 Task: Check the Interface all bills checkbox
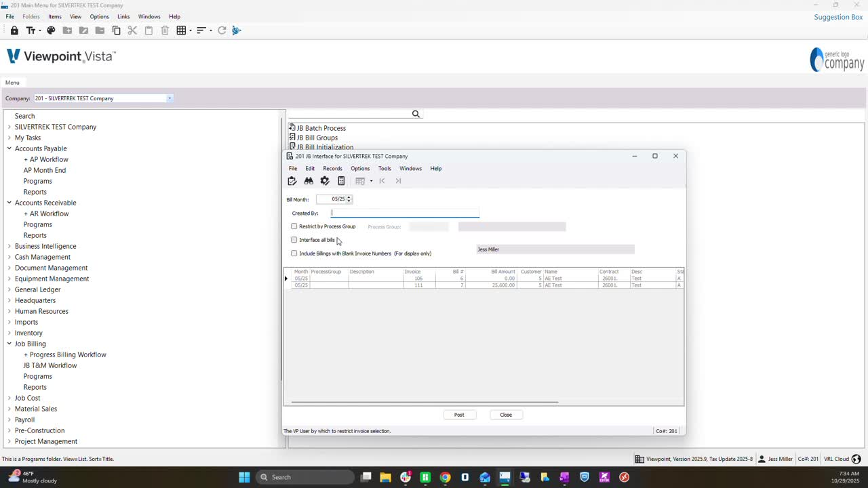(294, 240)
